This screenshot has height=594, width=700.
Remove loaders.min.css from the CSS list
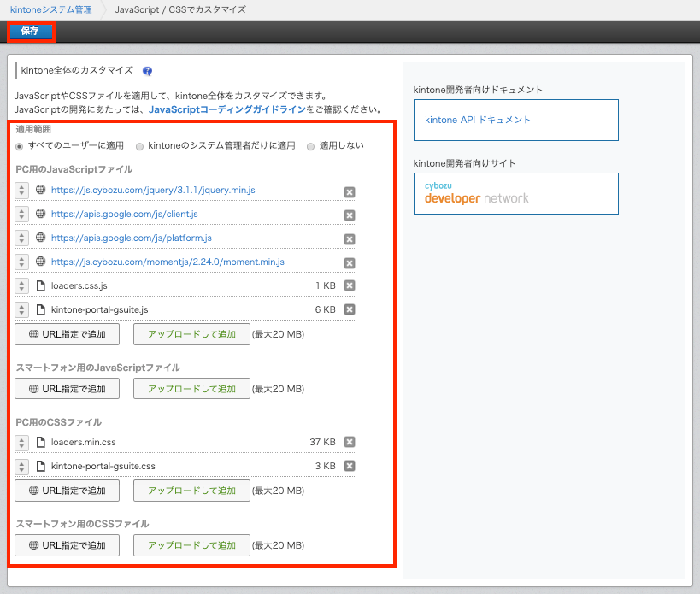coord(350,442)
